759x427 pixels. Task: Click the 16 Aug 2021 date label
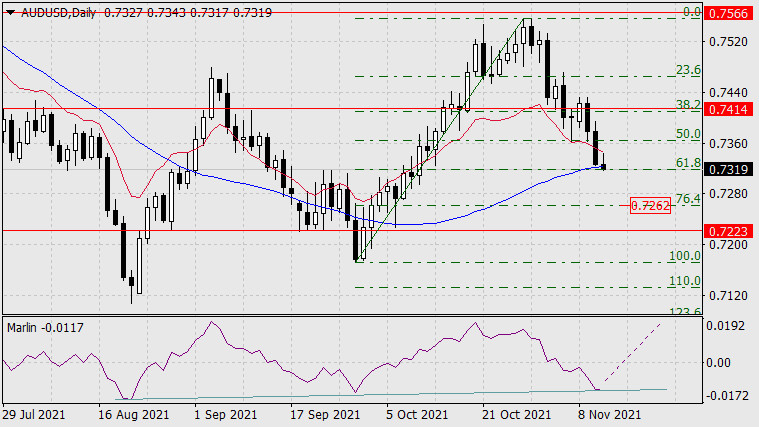tap(134, 415)
